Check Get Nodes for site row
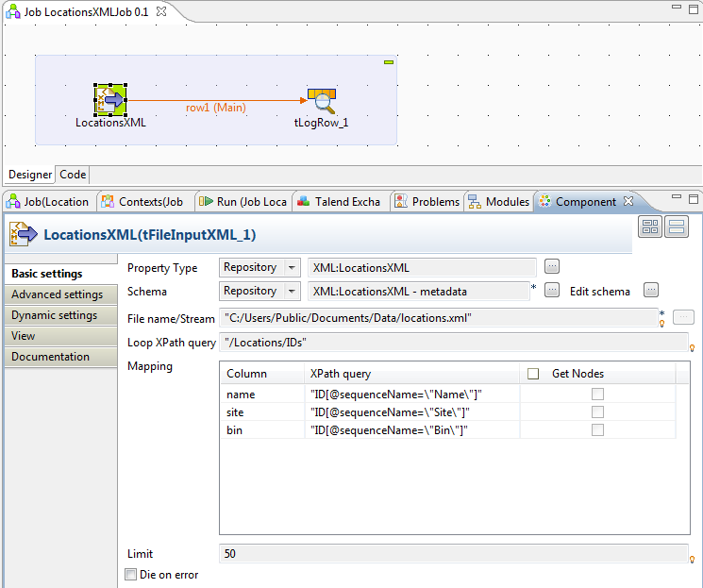 [x=597, y=412]
